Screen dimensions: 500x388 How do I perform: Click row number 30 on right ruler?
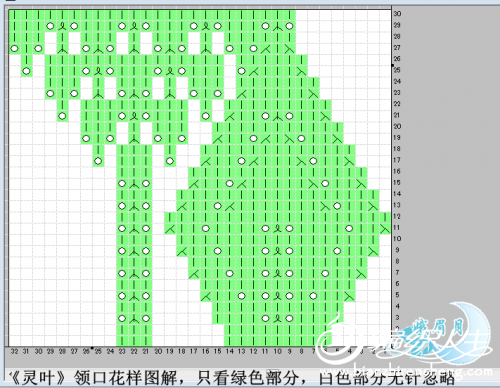click(397, 14)
